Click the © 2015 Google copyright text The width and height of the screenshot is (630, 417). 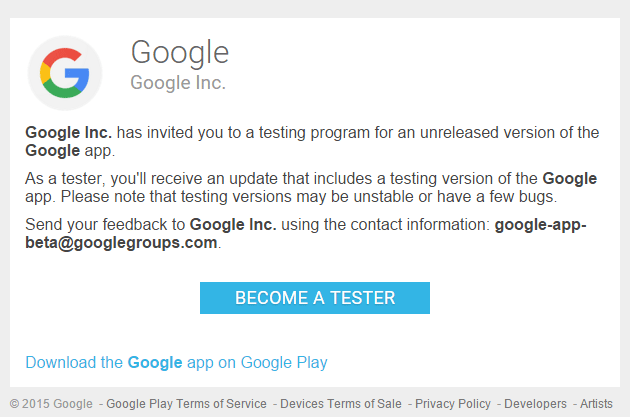coord(51,404)
